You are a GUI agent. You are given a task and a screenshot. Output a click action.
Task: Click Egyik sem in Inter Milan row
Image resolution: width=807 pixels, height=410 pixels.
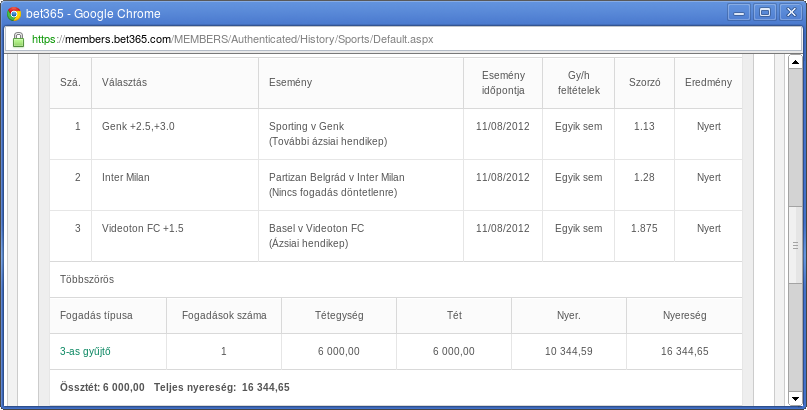pyautogui.click(x=578, y=177)
